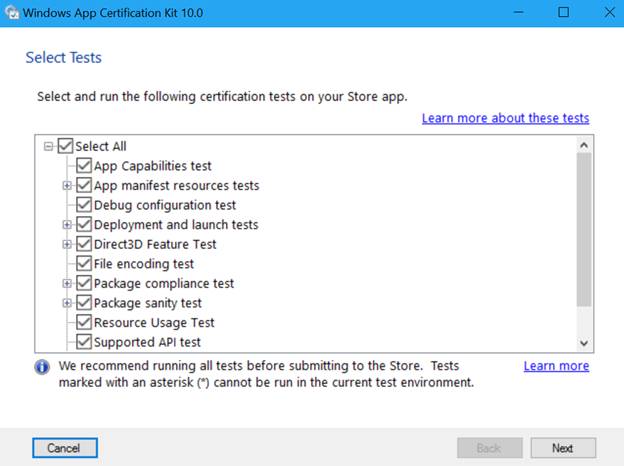This screenshot has height=466, width=624.
Task: Uncheck the Select All checkbox
Action: [x=65, y=146]
